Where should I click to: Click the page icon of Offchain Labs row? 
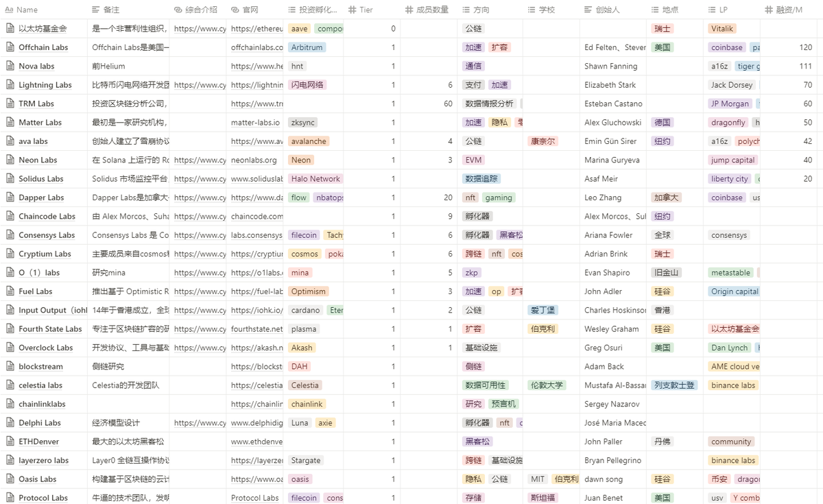click(x=10, y=47)
